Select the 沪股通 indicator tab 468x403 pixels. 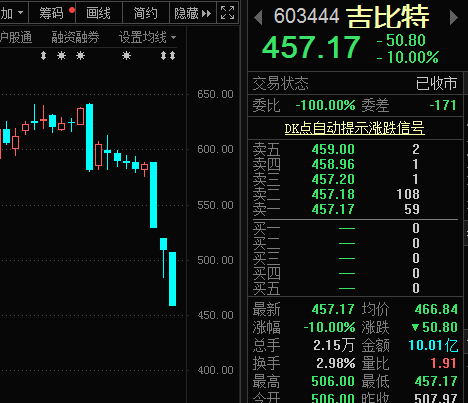point(15,37)
